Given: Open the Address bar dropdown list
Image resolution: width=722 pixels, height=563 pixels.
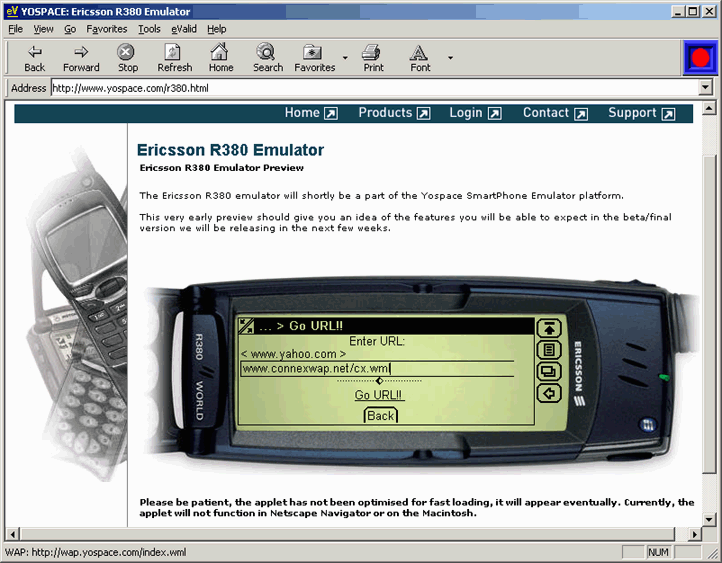Looking at the screenshot, I should [705, 87].
